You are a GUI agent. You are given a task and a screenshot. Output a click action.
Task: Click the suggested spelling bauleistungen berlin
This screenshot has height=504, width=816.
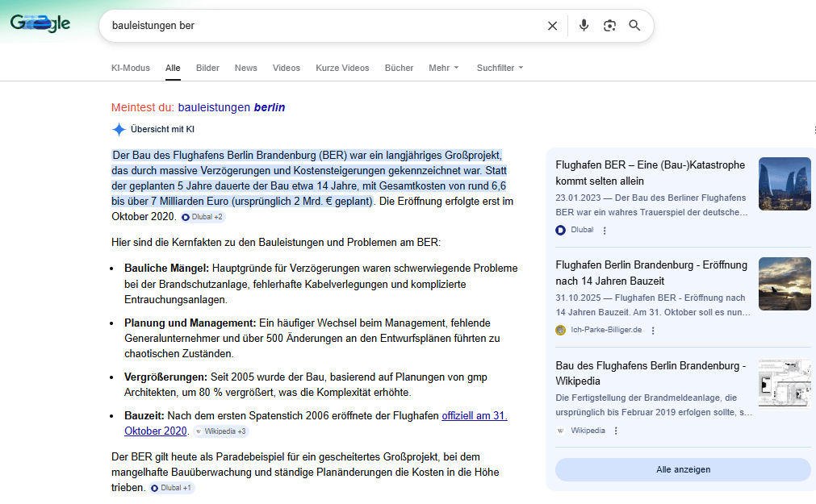231,107
